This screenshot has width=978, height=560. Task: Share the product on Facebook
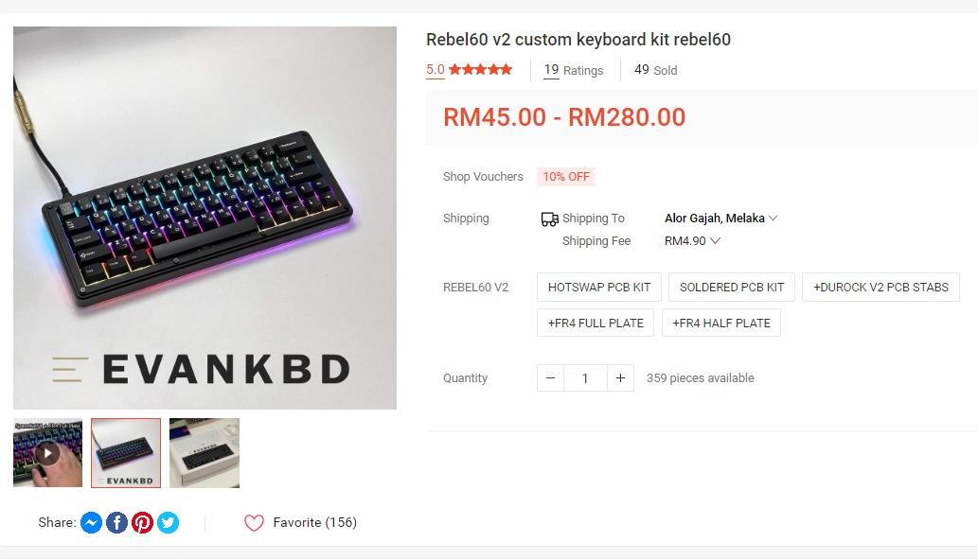(116, 522)
